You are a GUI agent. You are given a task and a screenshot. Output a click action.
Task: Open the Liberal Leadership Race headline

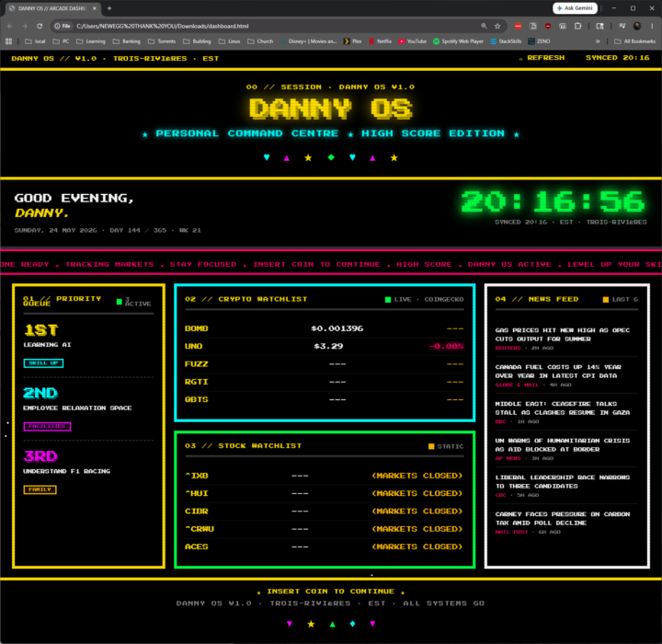click(x=563, y=481)
